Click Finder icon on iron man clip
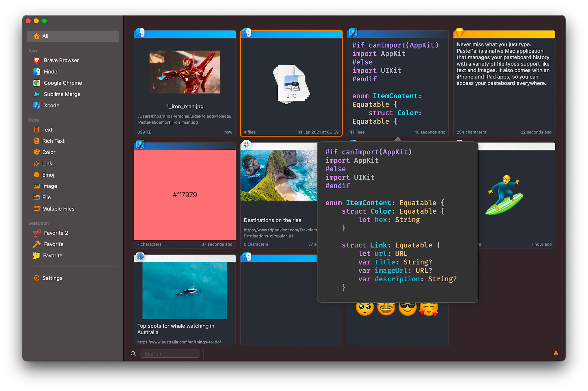The height and width of the screenshot is (391, 588). 140,32
